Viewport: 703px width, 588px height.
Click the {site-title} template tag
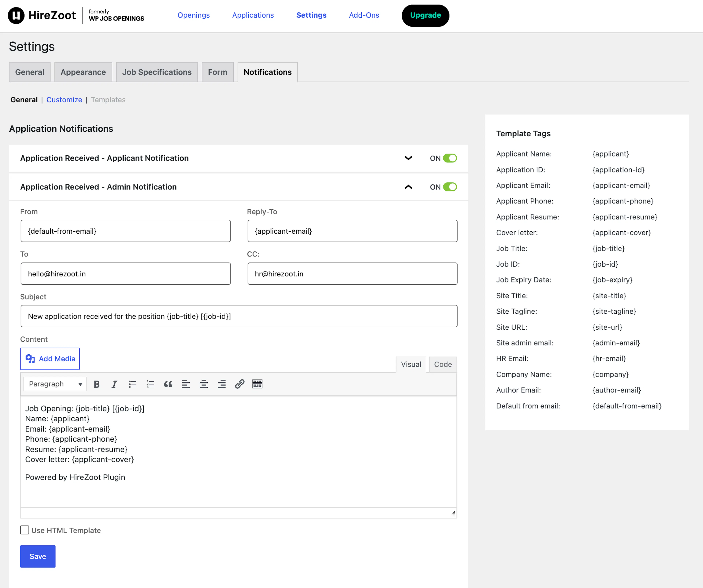(609, 295)
